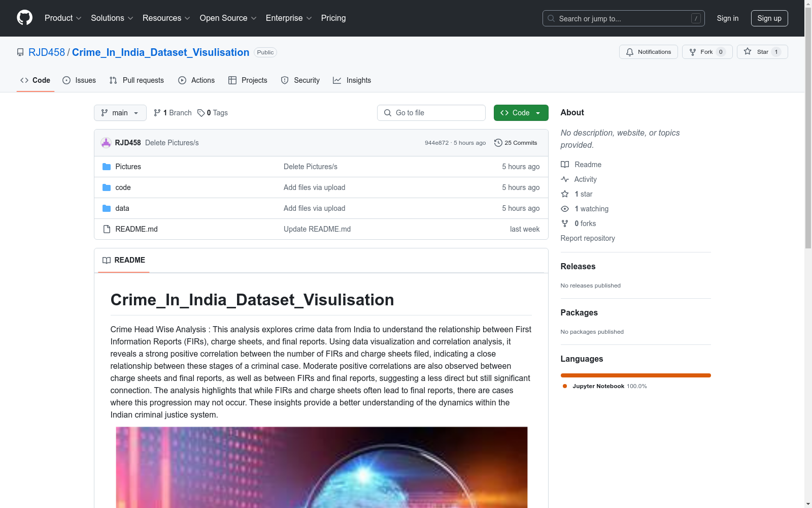Viewport: 812px width, 508px height.
Task: Select the Code tab
Action: point(36,80)
